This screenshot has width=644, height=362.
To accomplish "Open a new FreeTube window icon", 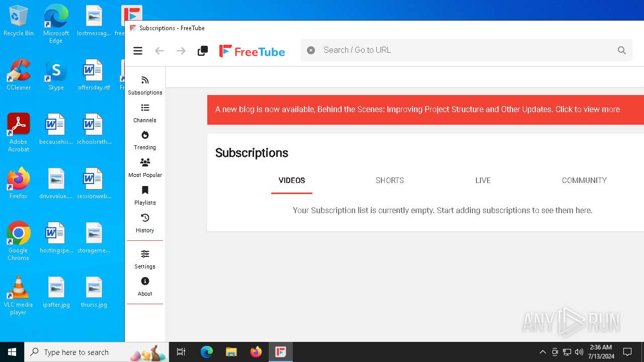I will click(203, 51).
